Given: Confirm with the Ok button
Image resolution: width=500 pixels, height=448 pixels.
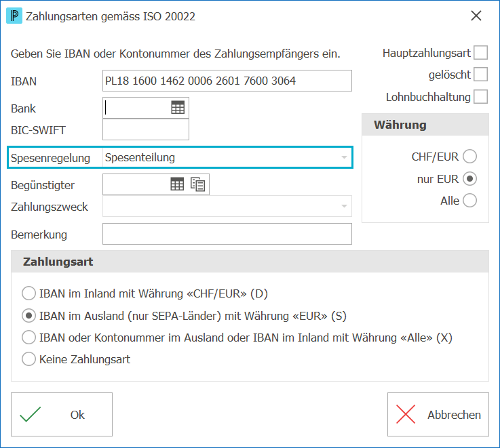Looking at the screenshot, I should coord(62,414).
